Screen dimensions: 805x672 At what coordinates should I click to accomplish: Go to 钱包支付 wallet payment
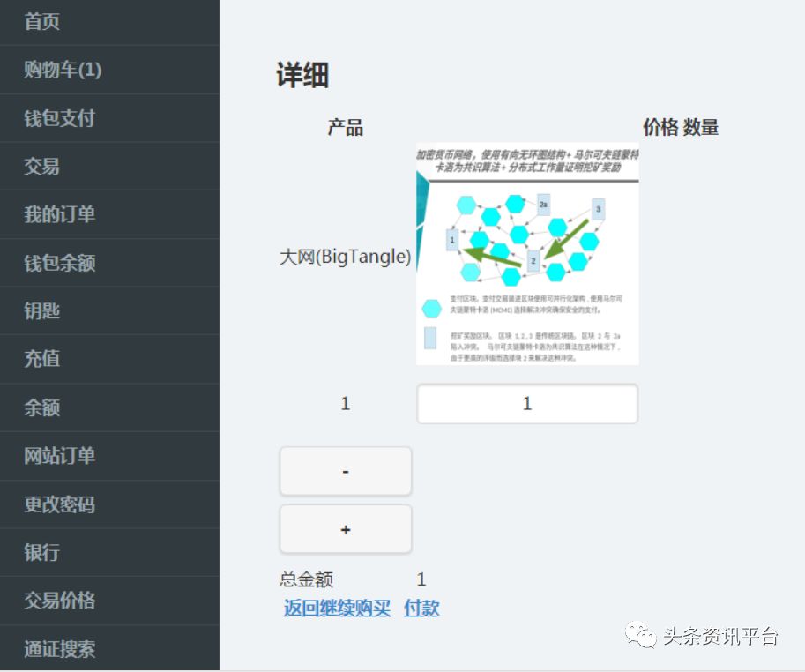(x=59, y=118)
